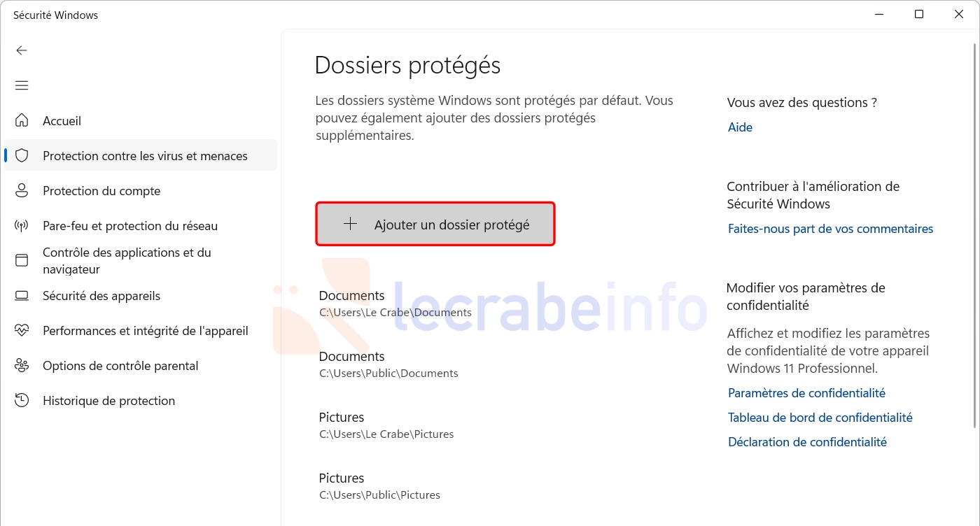
Task: Click the Protection du compte person icon
Action: click(22, 190)
